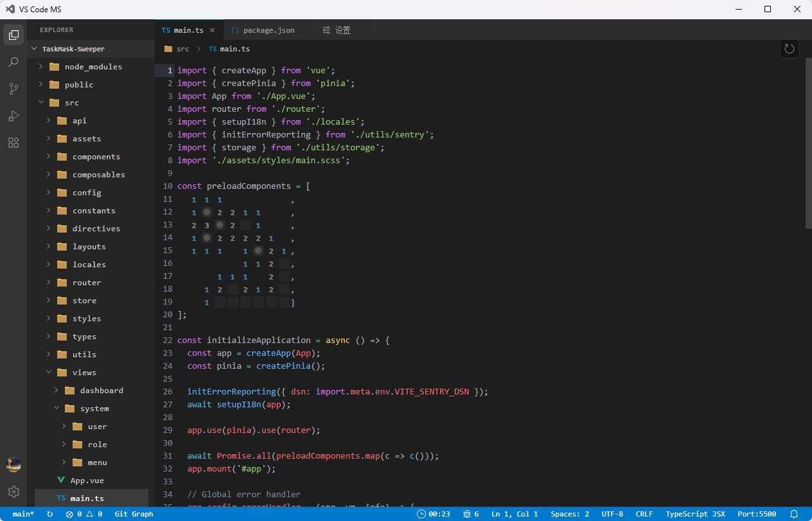812x521 pixels.
Task: Click the CRLF line ending indicator
Action: [x=644, y=514]
